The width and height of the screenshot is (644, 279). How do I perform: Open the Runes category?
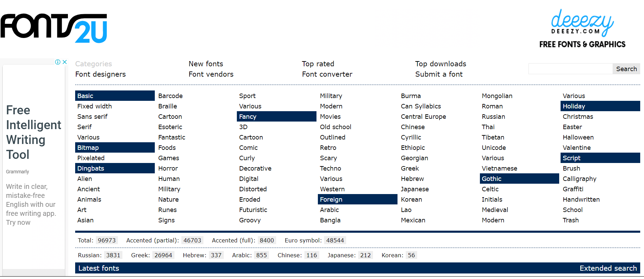click(x=167, y=210)
